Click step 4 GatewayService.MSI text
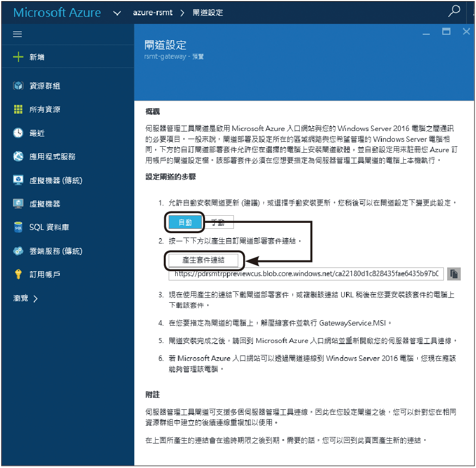The height and width of the screenshot is (468, 476). point(353,323)
